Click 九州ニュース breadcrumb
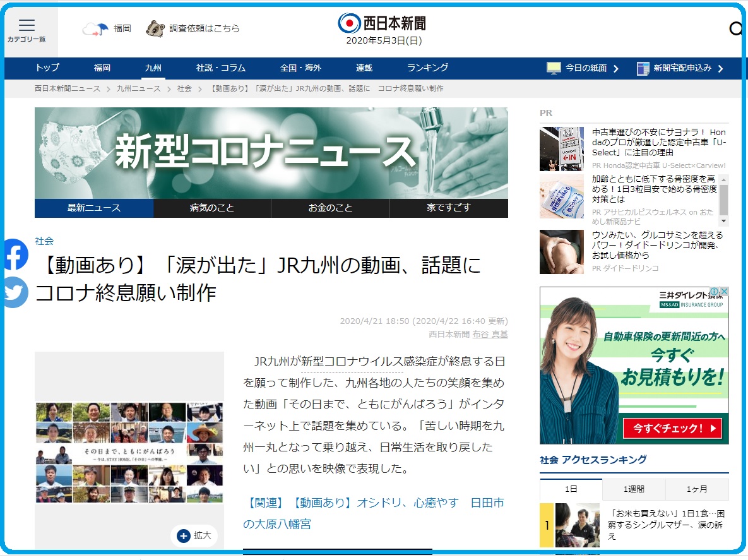Viewport: 748px width, 560px height. 138,89
